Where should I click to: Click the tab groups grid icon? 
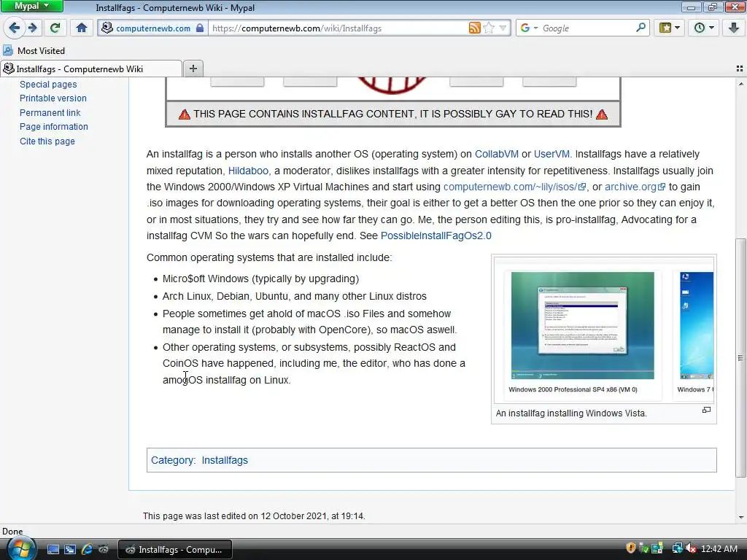tap(740, 69)
